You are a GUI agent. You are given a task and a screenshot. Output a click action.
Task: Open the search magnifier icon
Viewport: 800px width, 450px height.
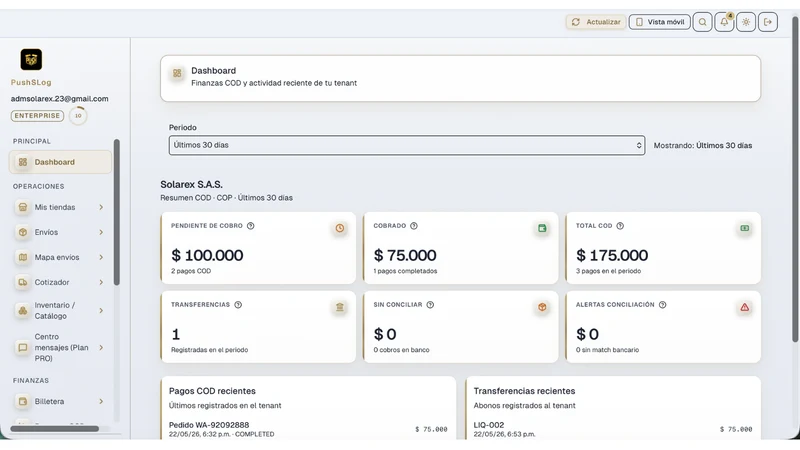(x=703, y=22)
